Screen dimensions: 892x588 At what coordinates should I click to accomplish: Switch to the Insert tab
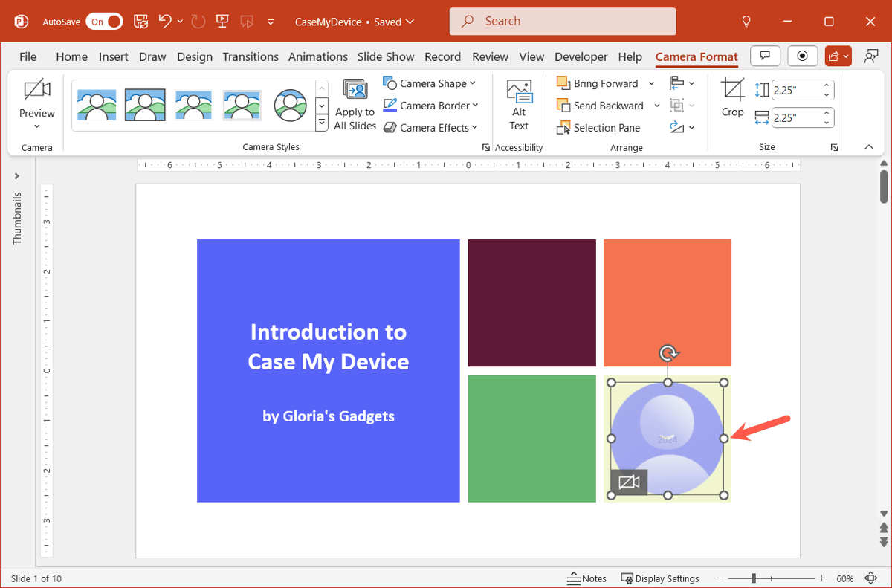point(114,56)
